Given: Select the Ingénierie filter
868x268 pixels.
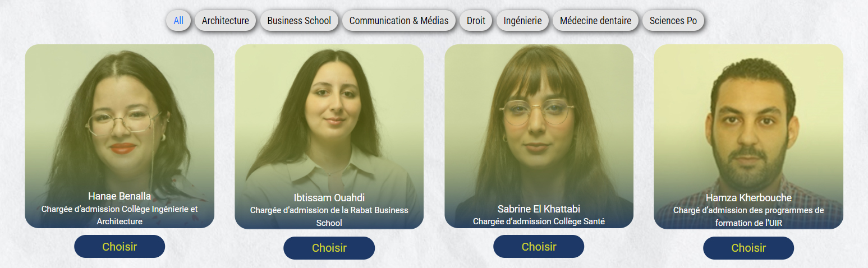Looking at the screenshot, I should (x=522, y=21).
